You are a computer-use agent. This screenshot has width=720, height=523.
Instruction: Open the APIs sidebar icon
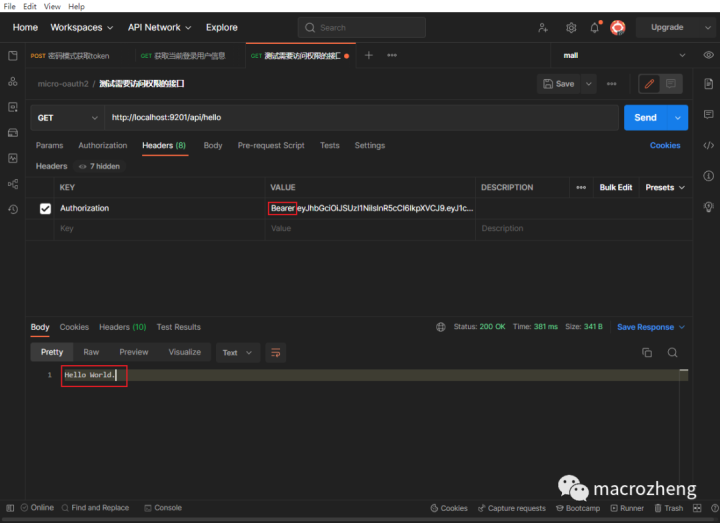click(x=13, y=82)
